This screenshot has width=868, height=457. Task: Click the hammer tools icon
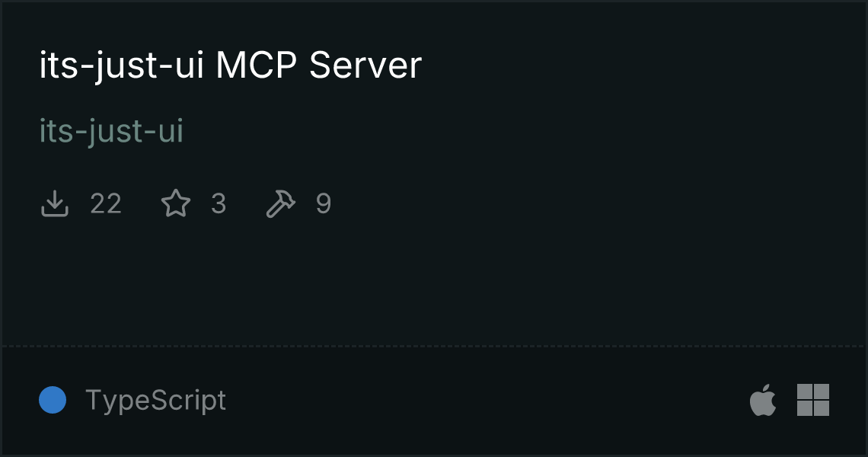point(281,203)
